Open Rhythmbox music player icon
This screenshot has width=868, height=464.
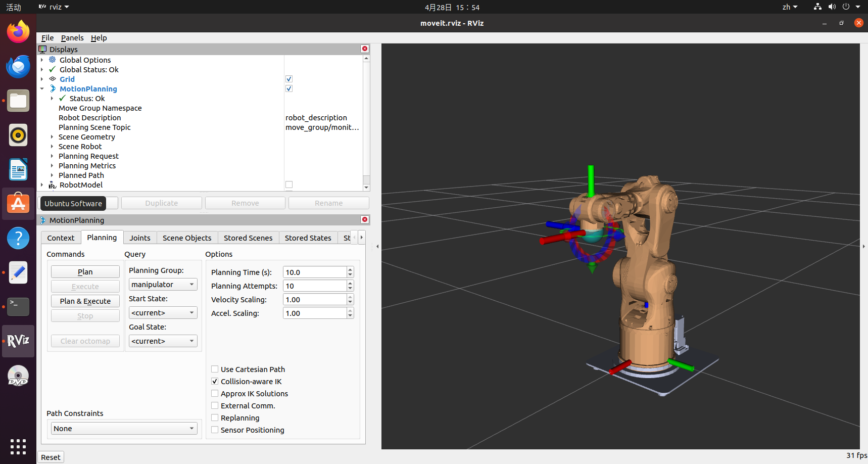point(18,135)
